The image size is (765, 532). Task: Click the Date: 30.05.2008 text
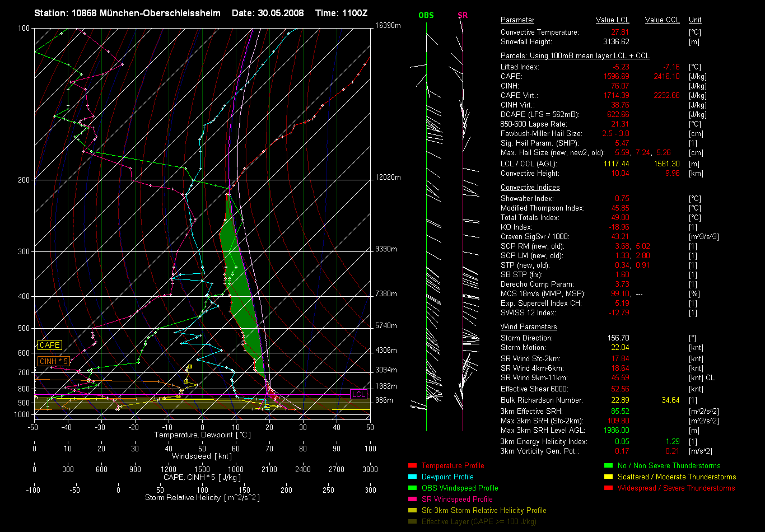[268, 13]
